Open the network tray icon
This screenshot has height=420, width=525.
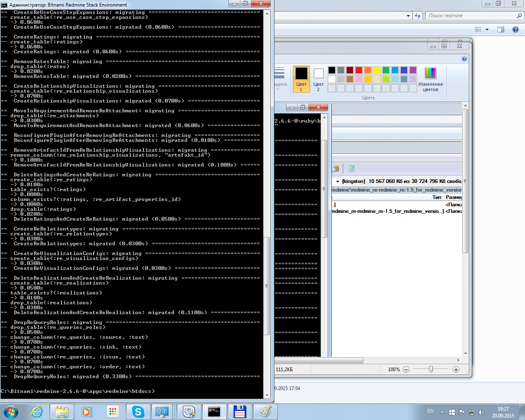tap(472, 412)
